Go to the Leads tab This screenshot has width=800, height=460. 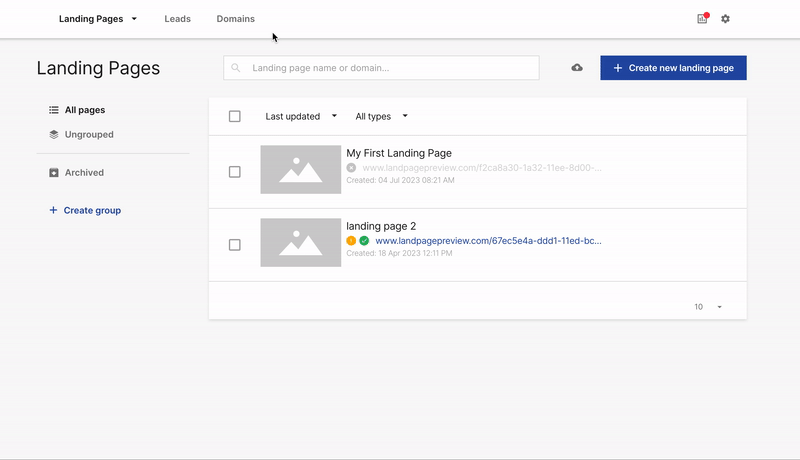(x=177, y=19)
